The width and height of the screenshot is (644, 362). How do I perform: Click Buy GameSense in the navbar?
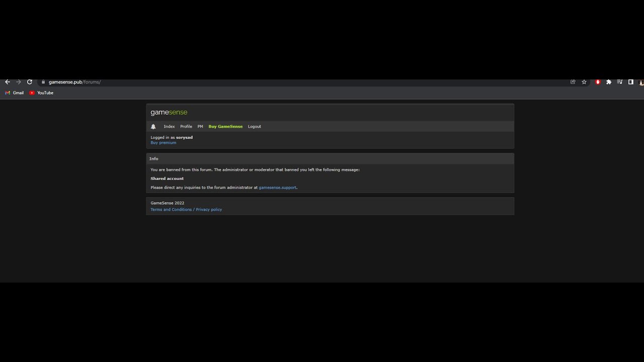coord(225,127)
